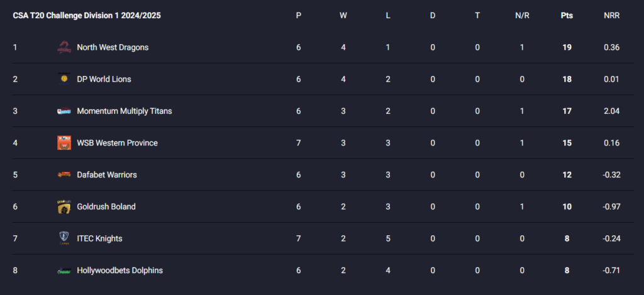
Task: Click the Hollywoodbets Dolphins team logo
Action: click(x=64, y=270)
